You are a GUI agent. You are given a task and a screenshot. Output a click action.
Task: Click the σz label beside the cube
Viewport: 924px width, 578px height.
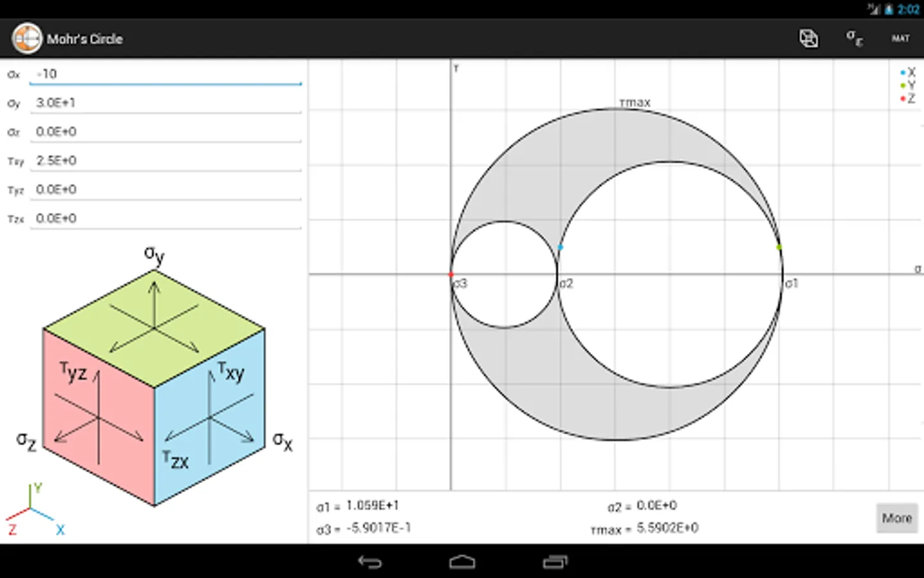click(x=26, y=441)
